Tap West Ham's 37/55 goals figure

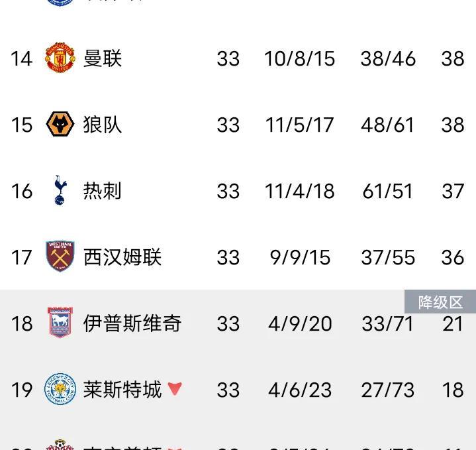pyautogui.click(x=388, y=257)
